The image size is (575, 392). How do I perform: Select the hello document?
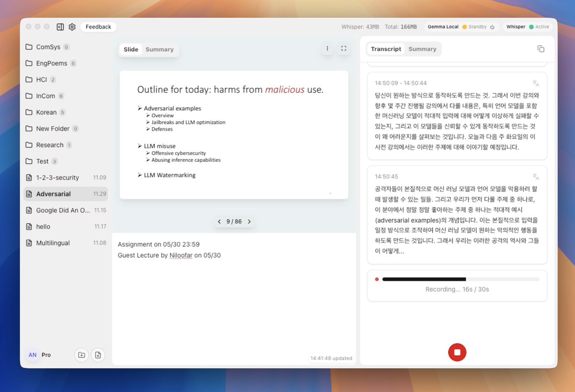(x=65, y=226)
